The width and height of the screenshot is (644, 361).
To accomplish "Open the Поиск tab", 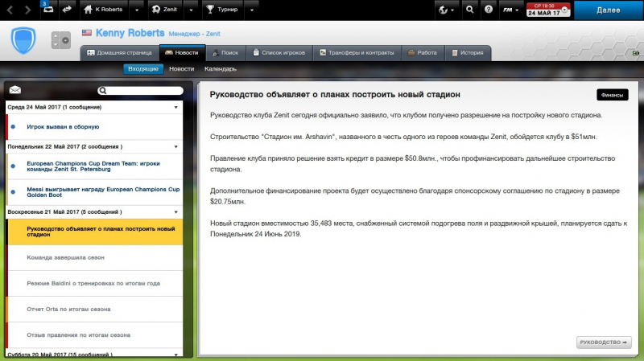I will [225, 53].
